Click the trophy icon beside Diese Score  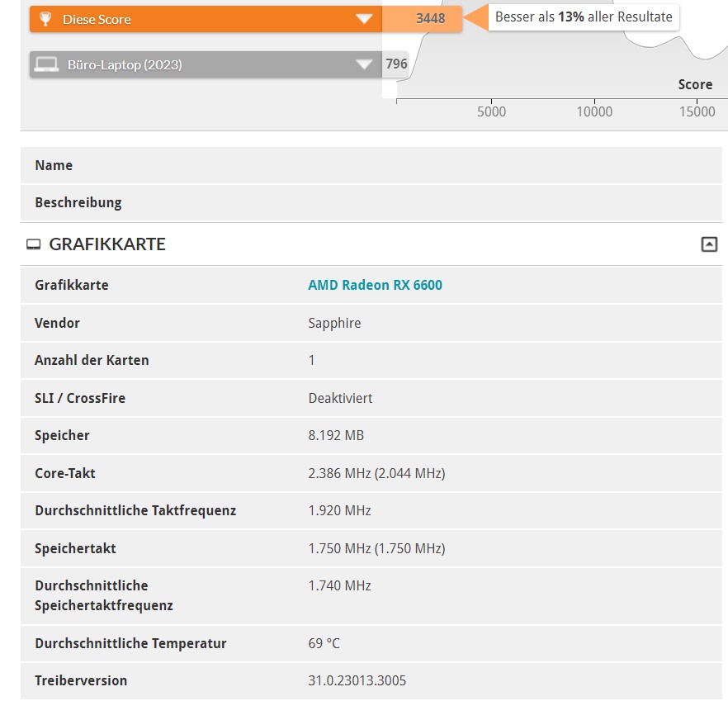coord(45,19)
